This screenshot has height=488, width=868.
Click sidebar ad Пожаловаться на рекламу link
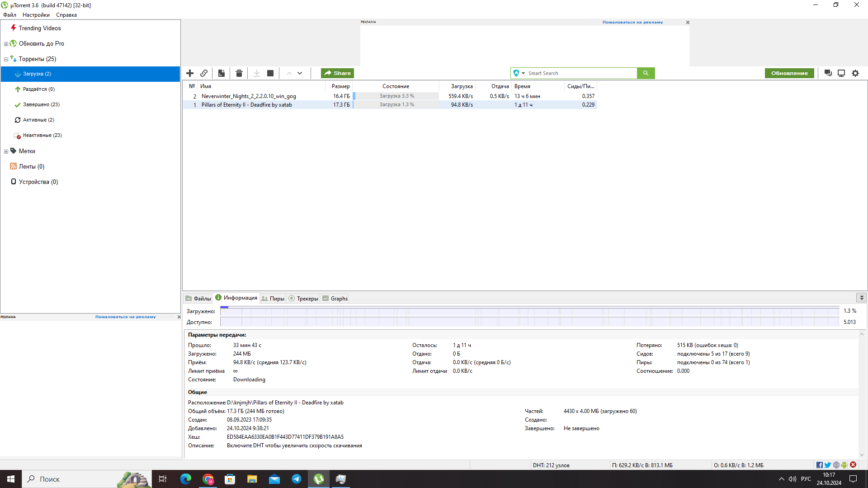(125, 317)
